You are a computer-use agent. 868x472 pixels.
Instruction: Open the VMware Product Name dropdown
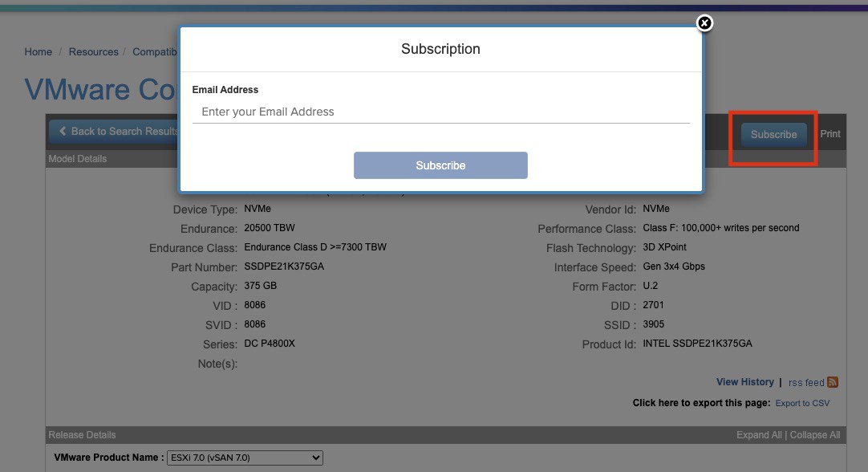click(245, 458)
